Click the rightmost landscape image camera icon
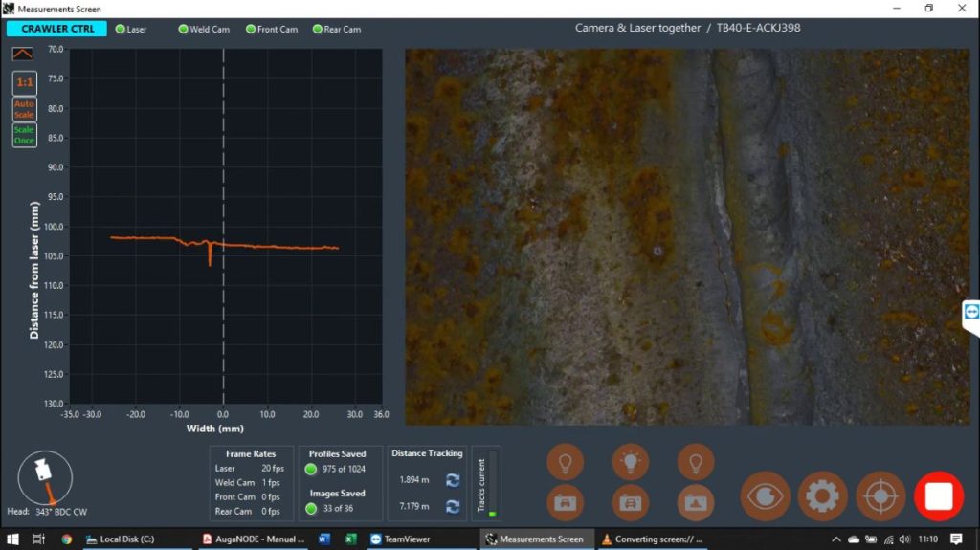The image size is (980, 550). [695, 501]
